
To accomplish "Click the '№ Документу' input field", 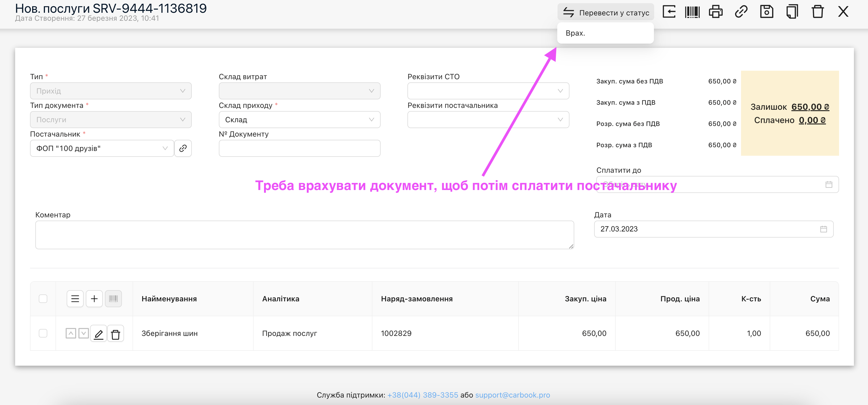I will click(x=300, y=148).
